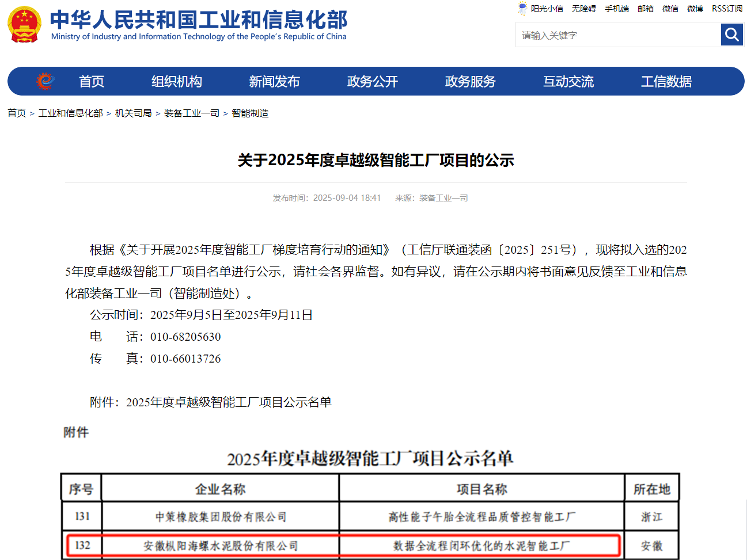Click the magnifier search button
This screenshot has height=560, width=747.
[x=731, y=35]
